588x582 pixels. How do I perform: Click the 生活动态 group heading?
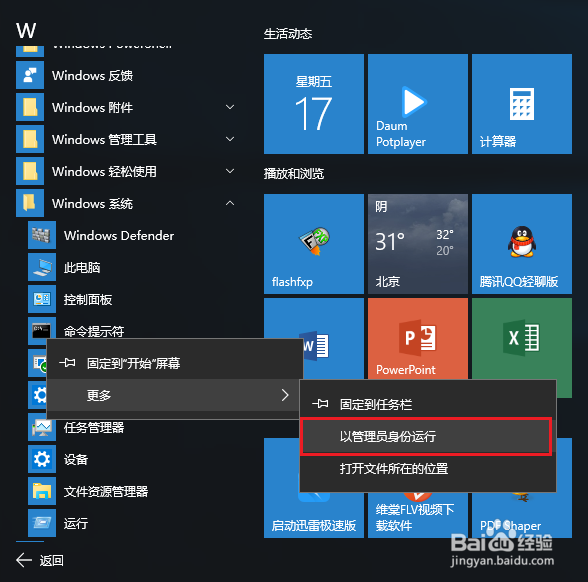coord(288,34)
